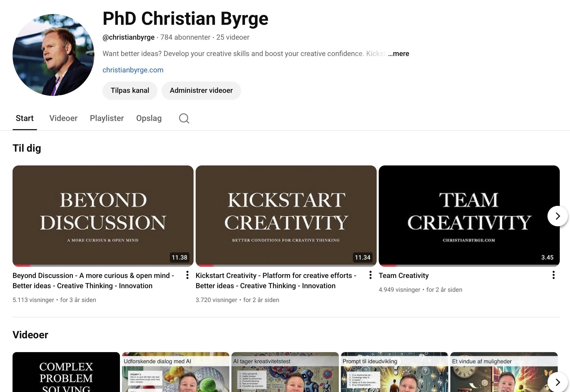570x392 pixels.
Task: Go to the Opslag tab
Action: click(x=149, y=118)
